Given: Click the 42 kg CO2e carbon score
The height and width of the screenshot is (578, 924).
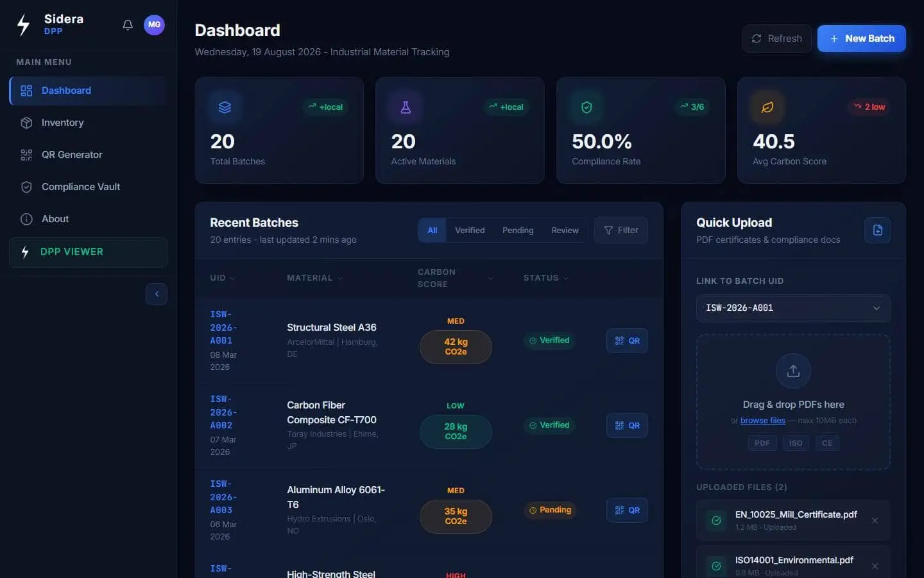Looking at the screenshot, I should [x=456, y=347].
